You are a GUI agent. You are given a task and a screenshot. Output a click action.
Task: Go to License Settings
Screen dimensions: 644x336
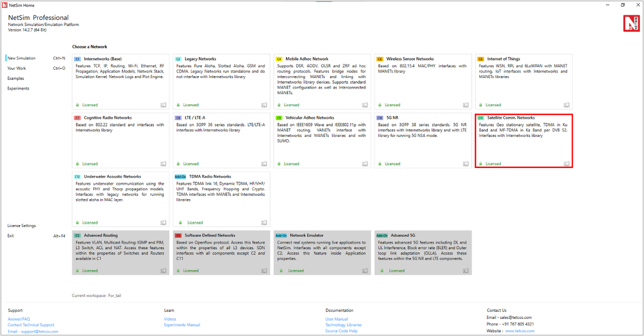click(x=21, y=226)
